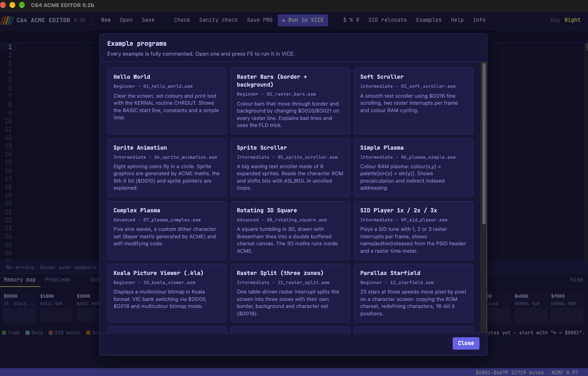Pick the Rotating 3D Square example
The width and height of the screenshot is (588, 376).
tap(290, 230)
